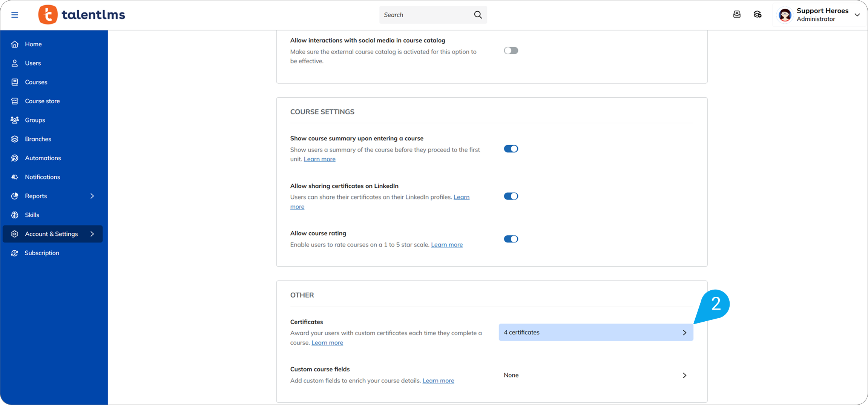This screenshot has width=868, height=405.
Task: Open the messages inbox icon
Action: tap(736, 14)
